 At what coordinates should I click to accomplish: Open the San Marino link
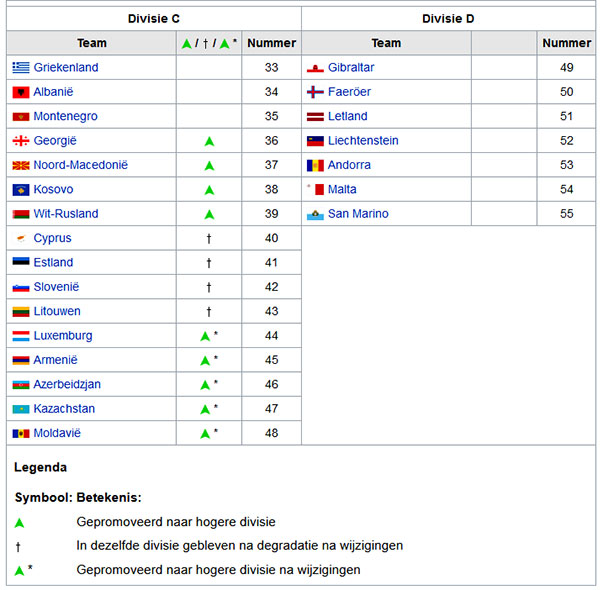pos(358,214)
